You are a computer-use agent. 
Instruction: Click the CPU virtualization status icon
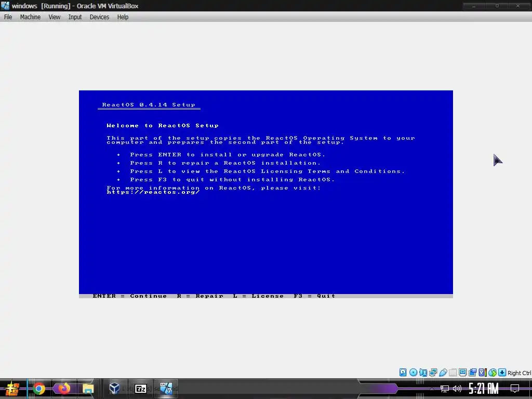click(483, 373)
